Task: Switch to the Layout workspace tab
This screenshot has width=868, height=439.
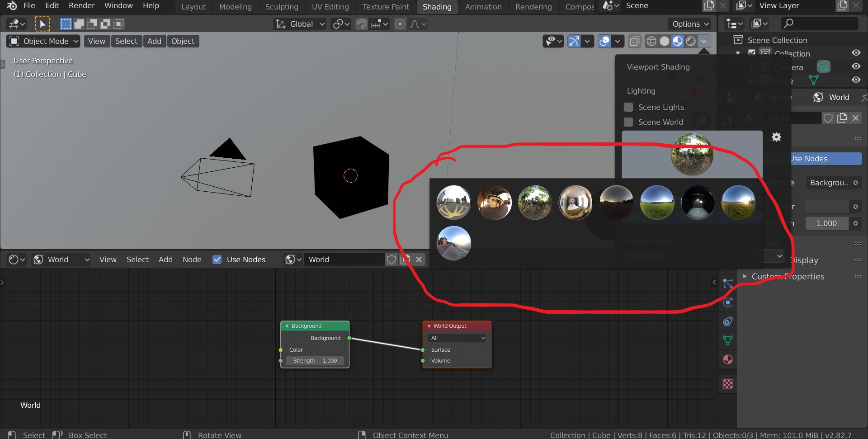Action: (x=193, y=7)
